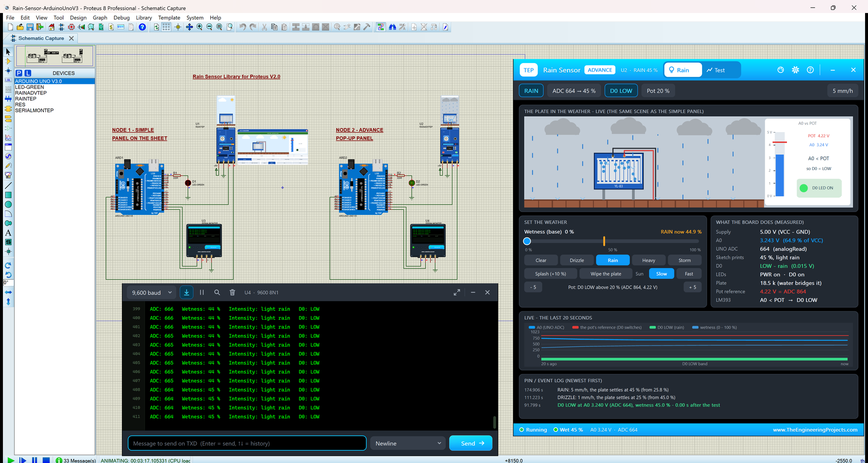The image size is (868, 463).
Task: Click the Undo arrow in toolbar
Action: pyautogui.click(x=243, y=27)
